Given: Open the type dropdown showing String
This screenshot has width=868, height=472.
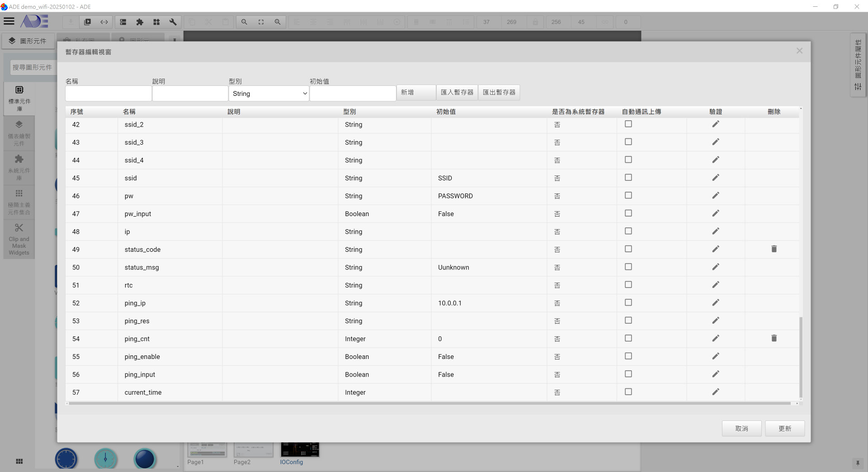Looking at the screenshot, I should pyautogui.click(x=269, y=94).
